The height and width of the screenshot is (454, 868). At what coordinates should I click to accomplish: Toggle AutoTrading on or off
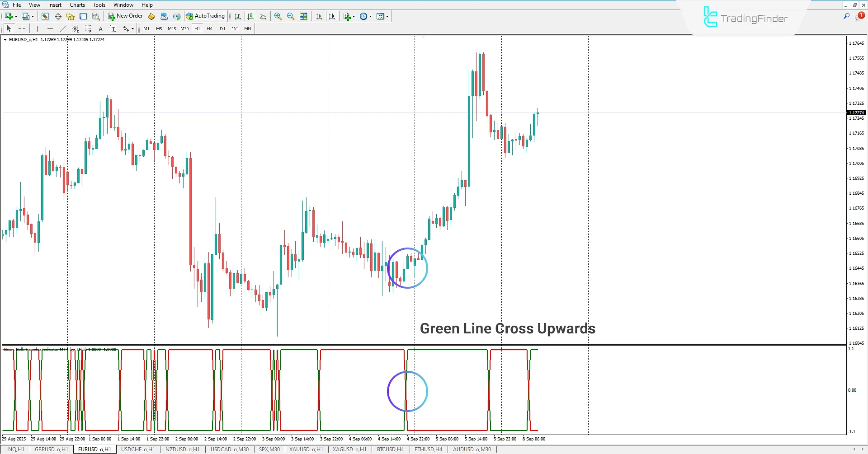click(206, 16)
